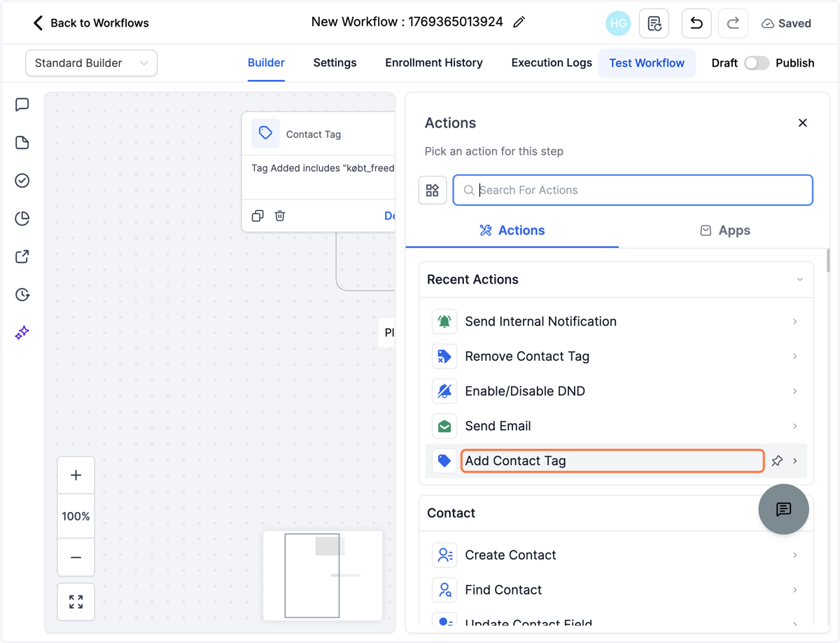Expand Send Internal Notification chevron
840x643 pixels.
795,321
